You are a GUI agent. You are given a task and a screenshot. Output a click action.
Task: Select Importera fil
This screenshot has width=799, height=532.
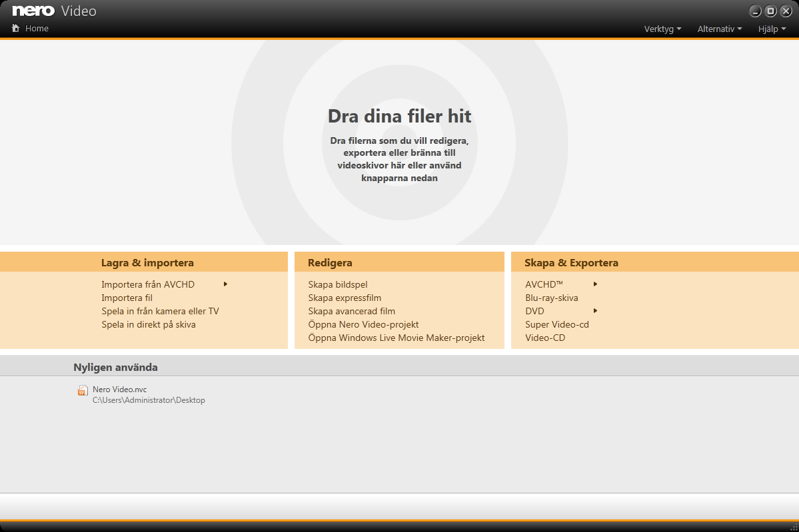coord(127,298)
